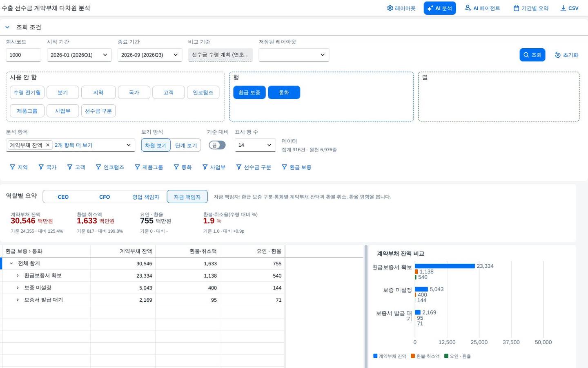Open the 환급 보증 filter funnel icon
588x368 pixels.
pos(284,167)
